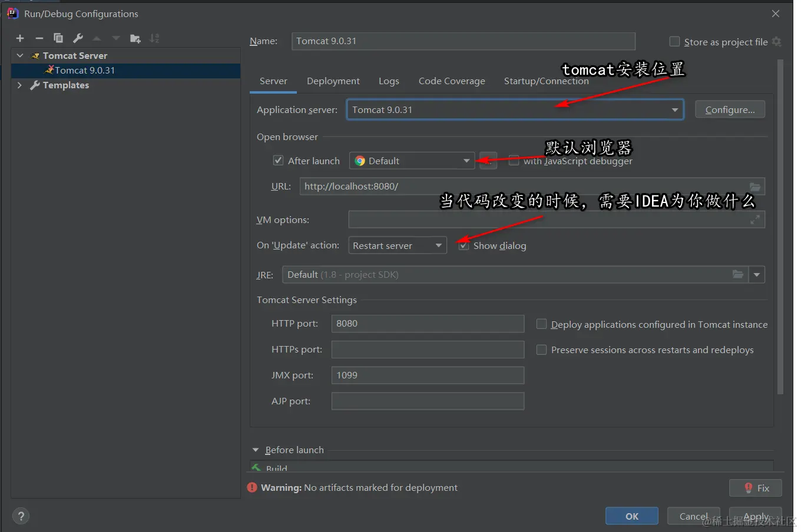Click the Name input field
Viewport: 801px width, 532px height.
(x=464, y=41)
